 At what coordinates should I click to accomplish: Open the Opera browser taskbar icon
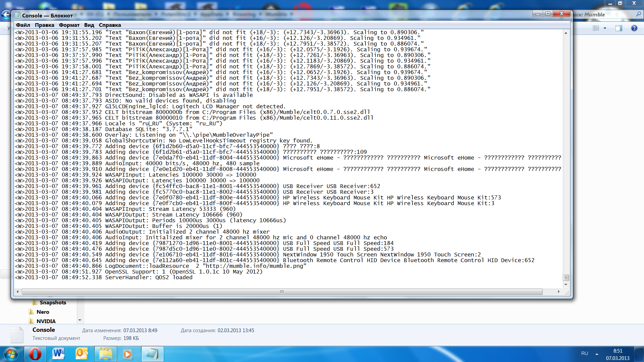35,354
